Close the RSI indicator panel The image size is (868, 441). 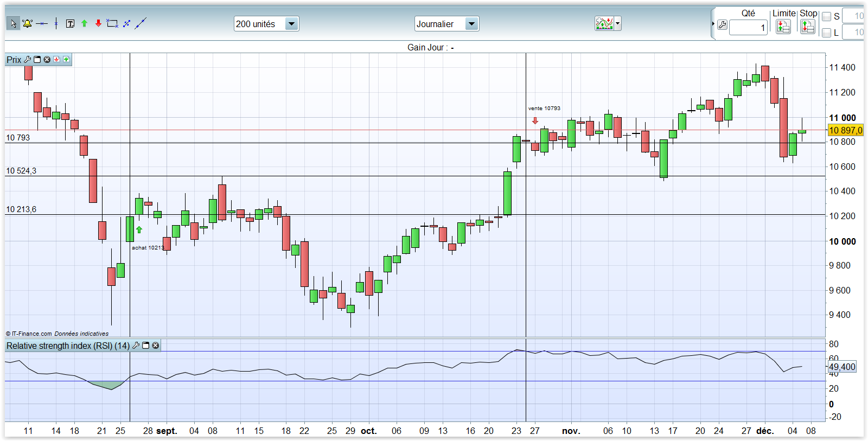[156, 345]
